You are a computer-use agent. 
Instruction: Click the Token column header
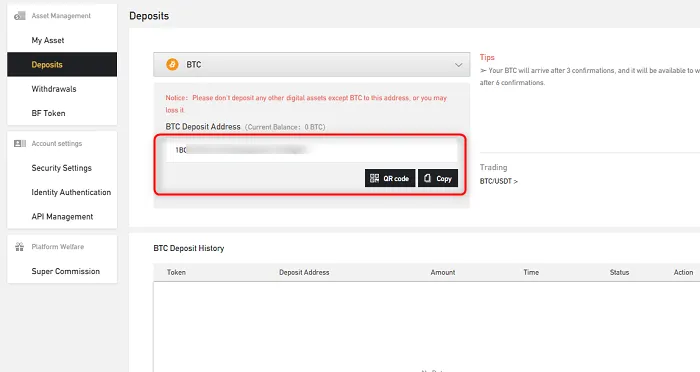pos(176,272)
